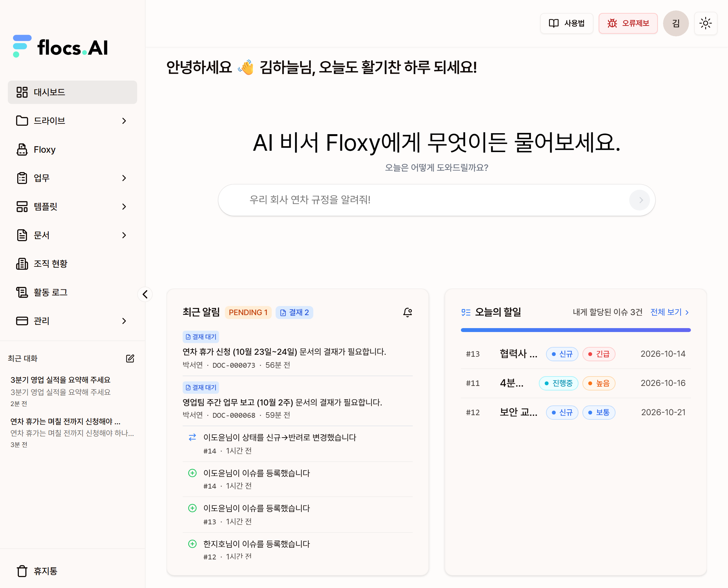This screenshot has height=588, width=728.
Task: Click 내게 할당된 이슈 3건 text
Action: 607,312
